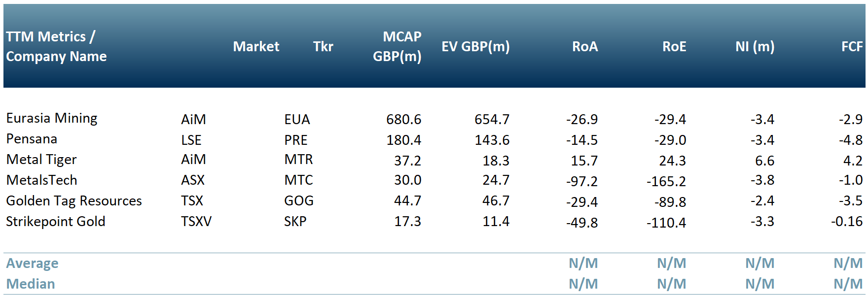
Task: Select the EUA ticker cell
Action: point(297,119)
